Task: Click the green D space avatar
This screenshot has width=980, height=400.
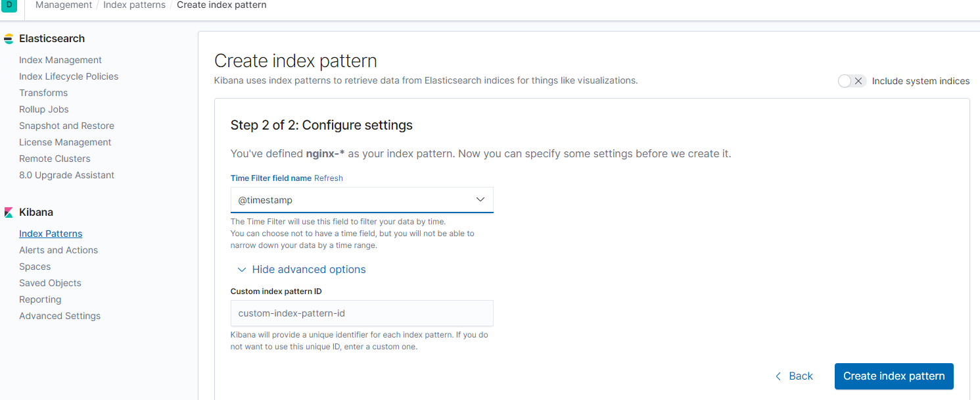Action: coord(9,5)
